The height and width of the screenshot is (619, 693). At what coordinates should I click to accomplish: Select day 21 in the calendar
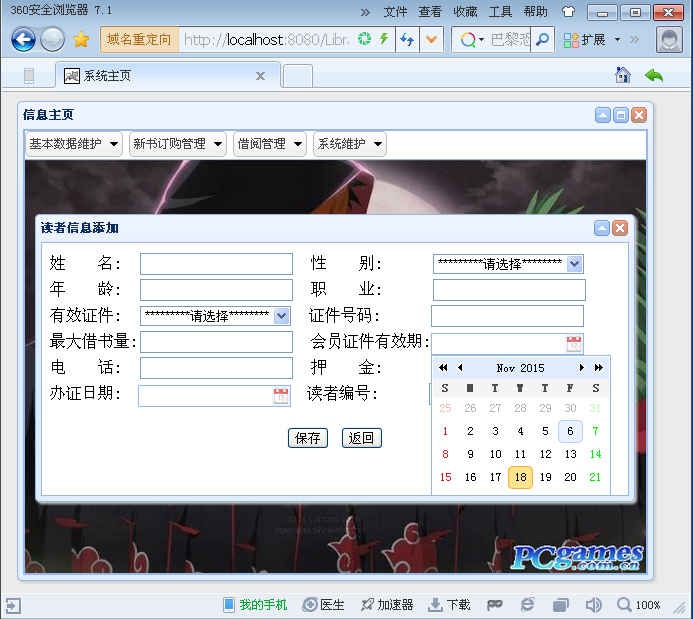pos(595,477)
